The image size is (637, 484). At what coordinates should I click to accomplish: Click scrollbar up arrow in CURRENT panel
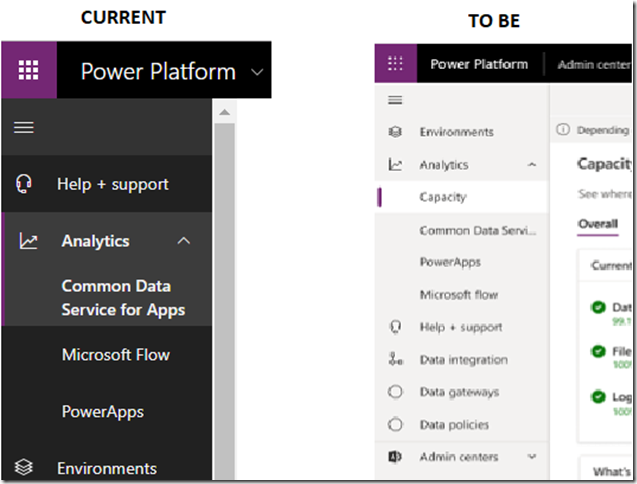(225, 112)
